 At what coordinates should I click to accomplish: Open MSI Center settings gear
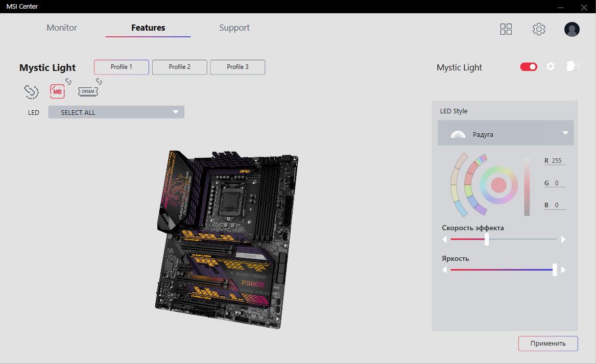tap(539, 29)
